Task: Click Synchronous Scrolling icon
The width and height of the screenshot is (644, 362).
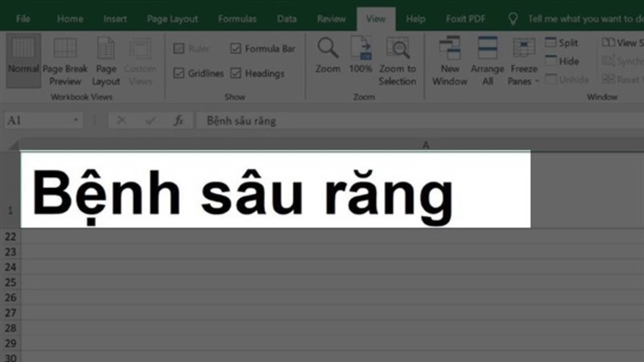Action: [609, 61]
